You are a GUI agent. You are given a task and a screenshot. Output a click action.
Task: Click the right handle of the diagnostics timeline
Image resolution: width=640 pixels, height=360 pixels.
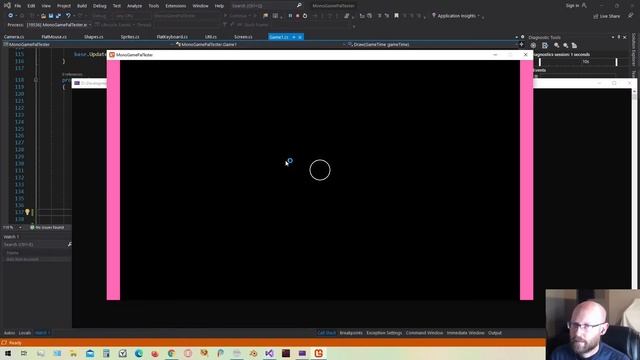pos(616,62)
